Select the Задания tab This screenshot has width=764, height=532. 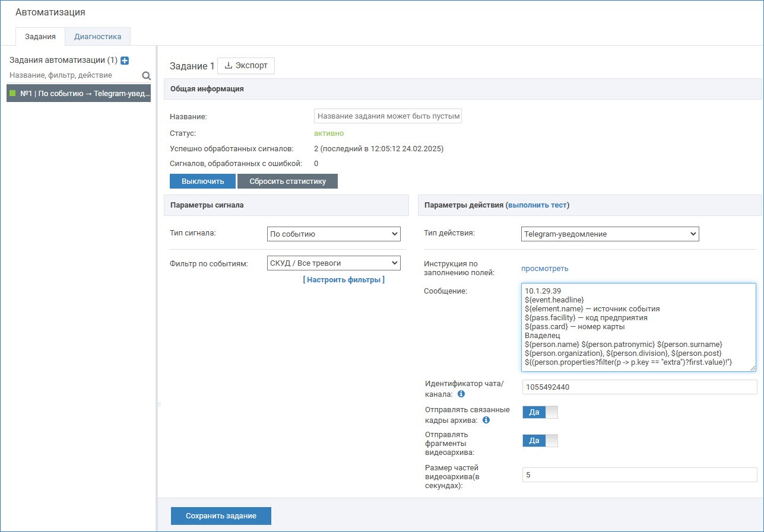click(40, 37)
